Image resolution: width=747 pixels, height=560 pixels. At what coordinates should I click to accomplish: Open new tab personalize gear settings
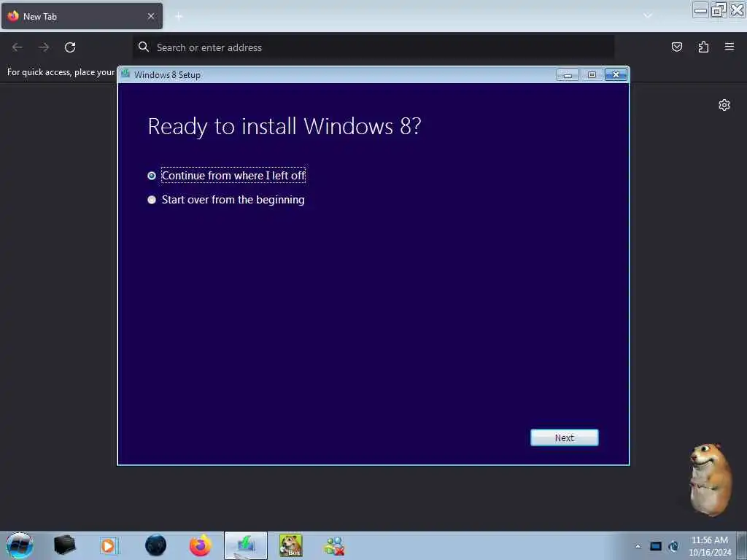(x=724, y=105)
